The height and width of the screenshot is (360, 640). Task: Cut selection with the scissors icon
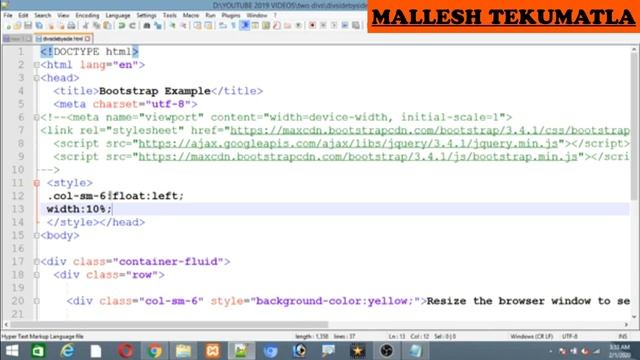(86, 26)
